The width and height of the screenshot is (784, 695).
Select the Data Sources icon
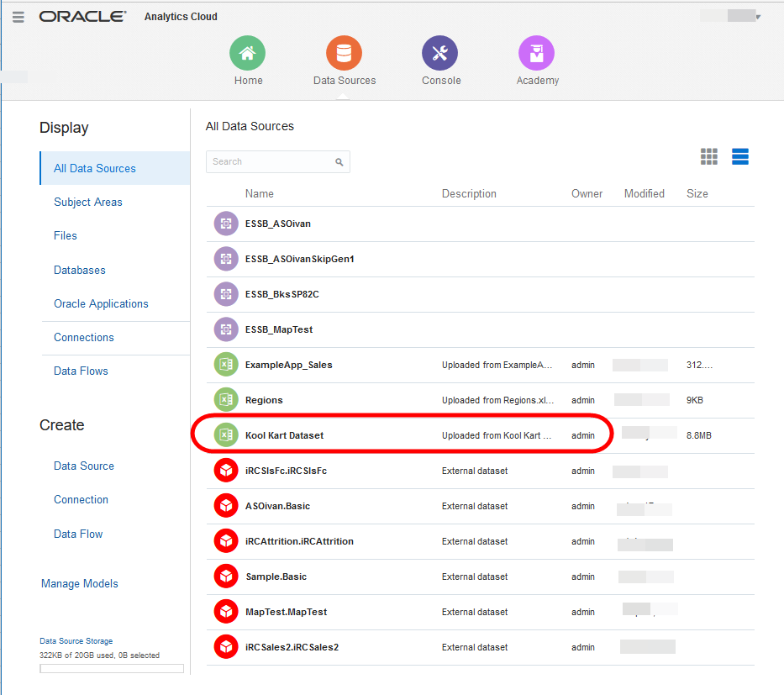[344, 52]
